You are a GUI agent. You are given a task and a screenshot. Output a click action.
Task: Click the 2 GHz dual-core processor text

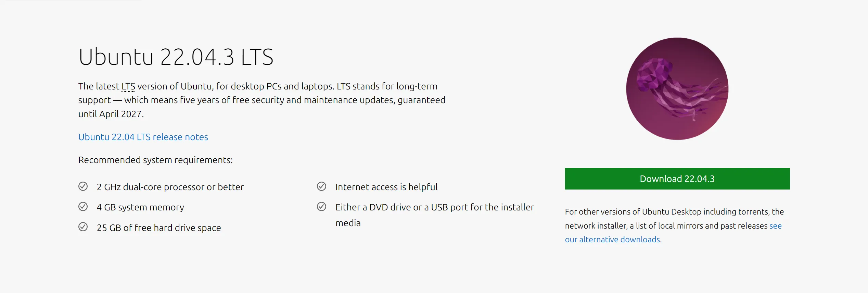[x=170, y=187]
